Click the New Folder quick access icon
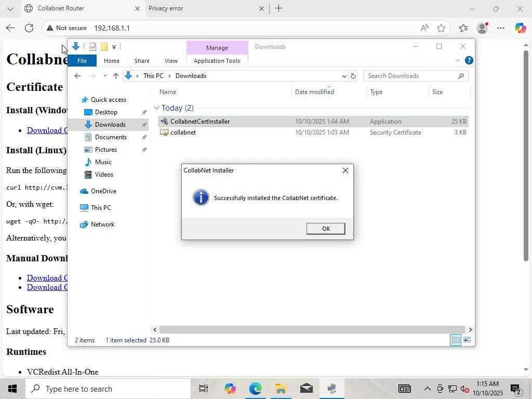Image resolution: width=532 pixels, height=399 pixels. 104,47
